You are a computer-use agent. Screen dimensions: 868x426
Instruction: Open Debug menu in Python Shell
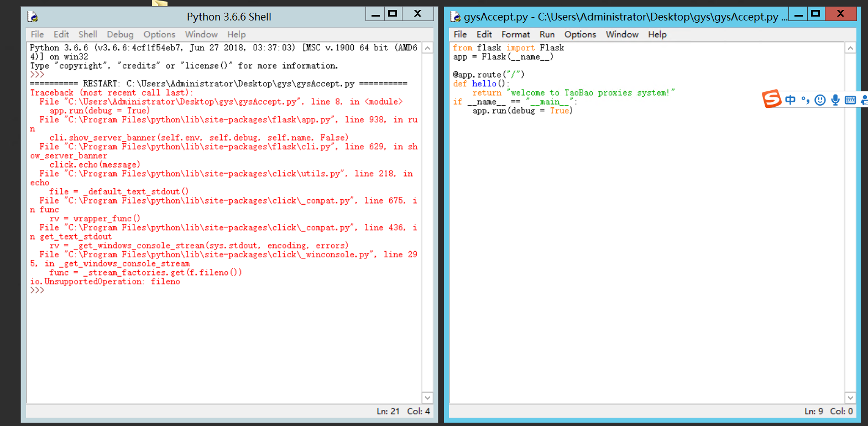point(120,34)
